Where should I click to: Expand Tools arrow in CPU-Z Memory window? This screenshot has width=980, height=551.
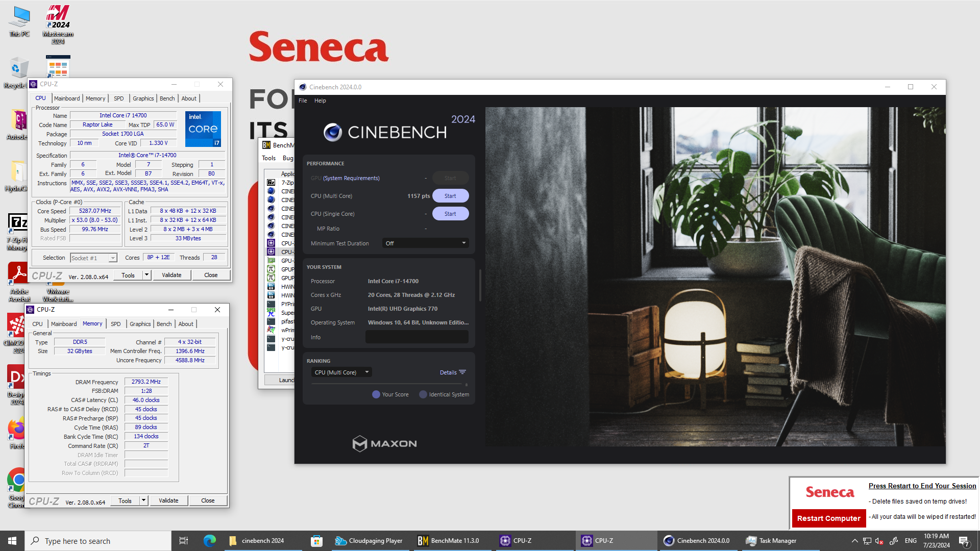point(143,500)
